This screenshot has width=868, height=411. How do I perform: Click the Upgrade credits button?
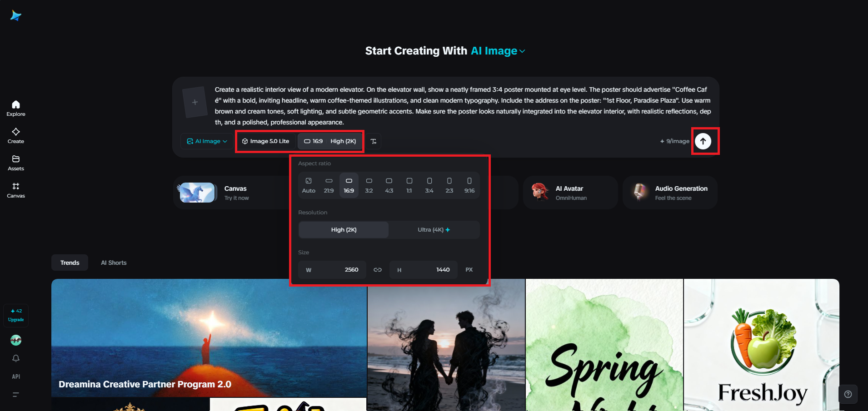16,315
